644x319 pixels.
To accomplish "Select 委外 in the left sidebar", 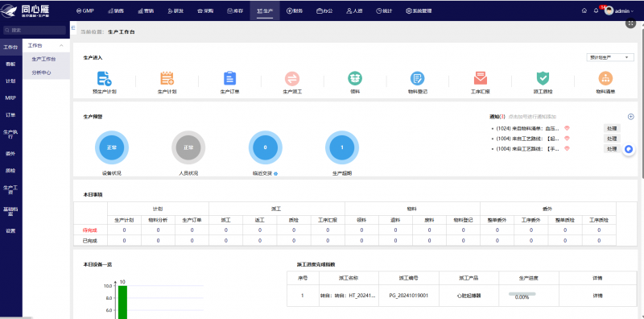I will (x=10, y=153).
